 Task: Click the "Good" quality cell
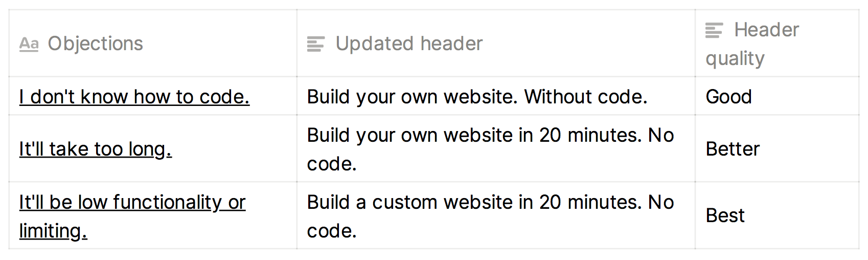[x=728, y=97]
